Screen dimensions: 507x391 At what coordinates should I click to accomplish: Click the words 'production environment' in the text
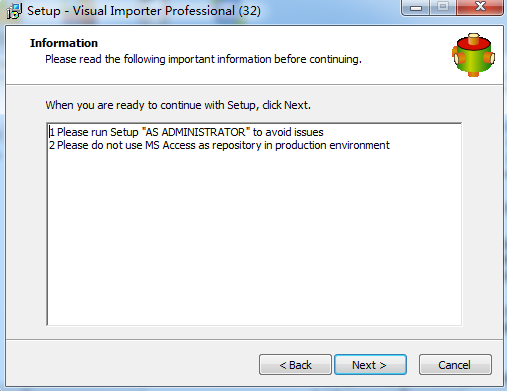pos(332,145)
